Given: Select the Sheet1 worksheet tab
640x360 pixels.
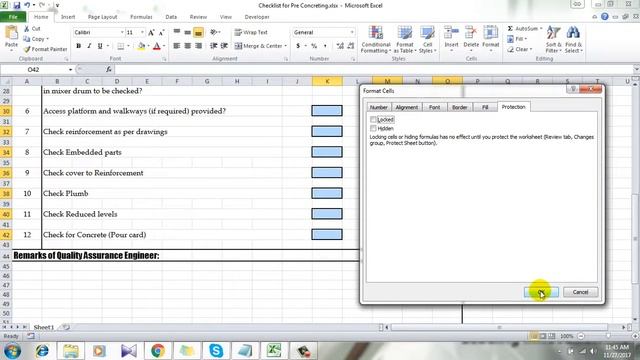Looking at the screenshot, I should pos(44,327).
